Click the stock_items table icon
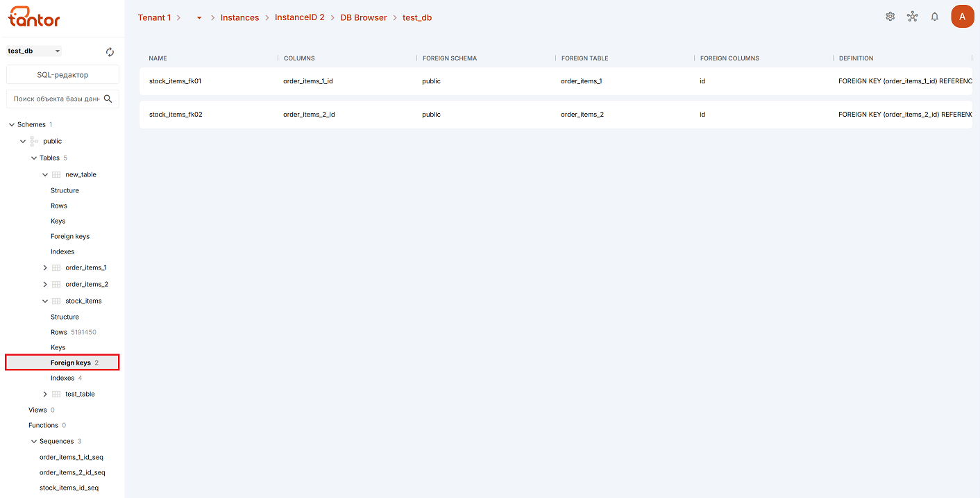The width and height of the screenshot is (980, 498). coord(57,301)
